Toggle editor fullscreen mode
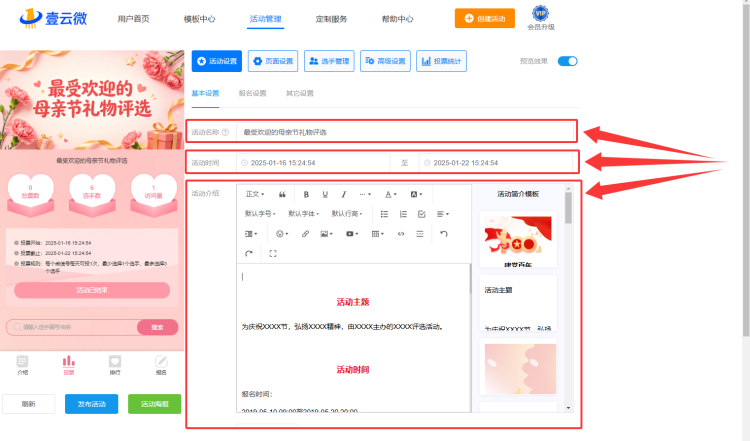The width and height of the screenshot is (750, 441). click(x=273, y=254)
